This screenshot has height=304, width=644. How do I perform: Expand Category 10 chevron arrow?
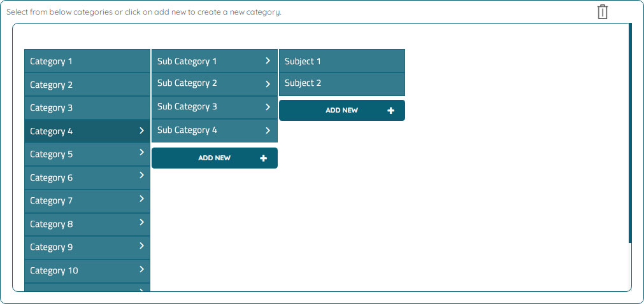click(141, 269)
